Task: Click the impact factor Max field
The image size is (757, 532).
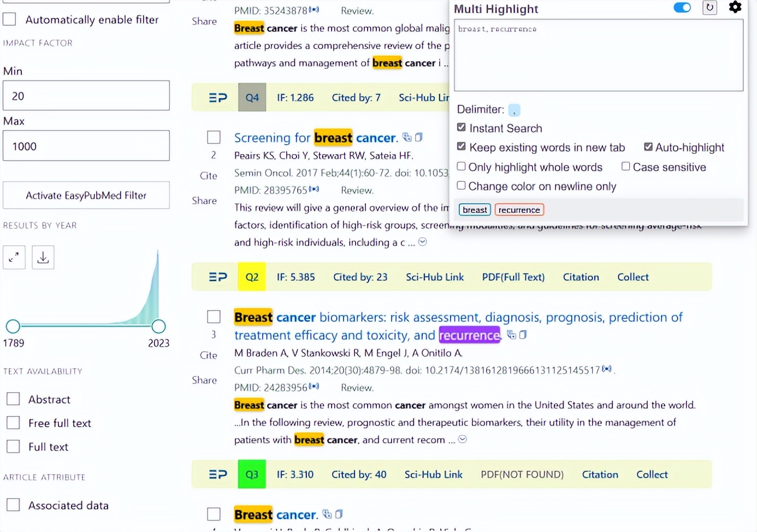Action: click(x=86, y=146)
